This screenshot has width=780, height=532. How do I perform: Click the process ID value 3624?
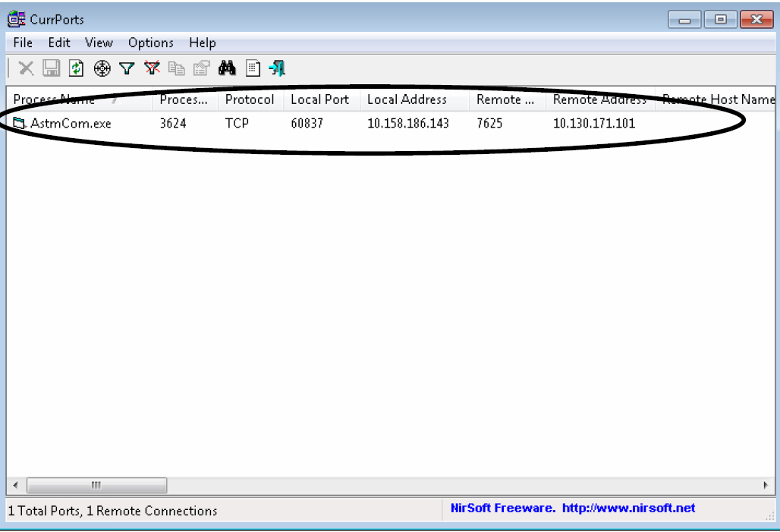[x=173, y=124]
